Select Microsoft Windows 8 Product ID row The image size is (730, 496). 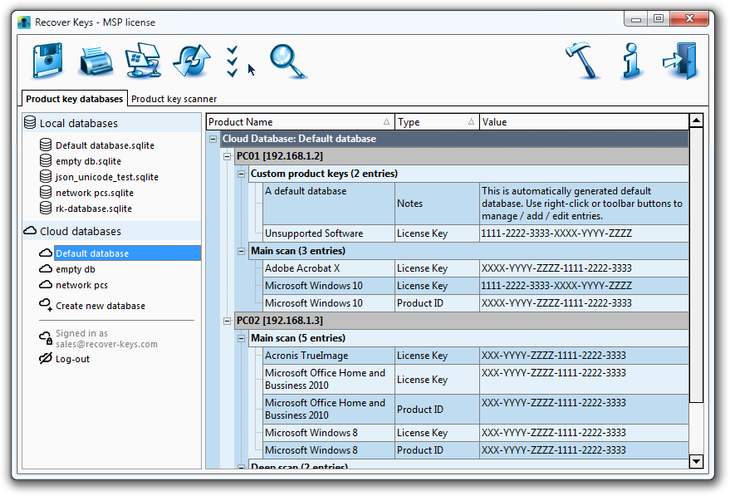(x=476, y=450)
